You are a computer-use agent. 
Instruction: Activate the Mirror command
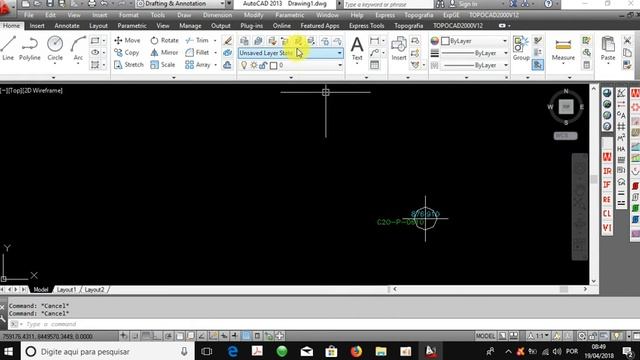164,52
